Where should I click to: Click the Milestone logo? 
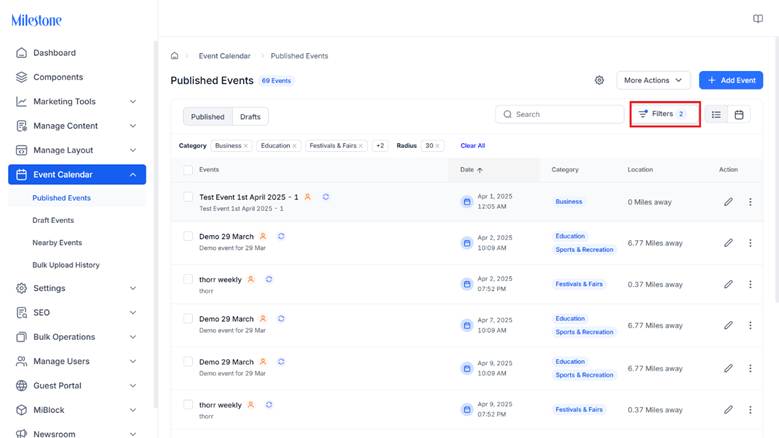[36, 20]
